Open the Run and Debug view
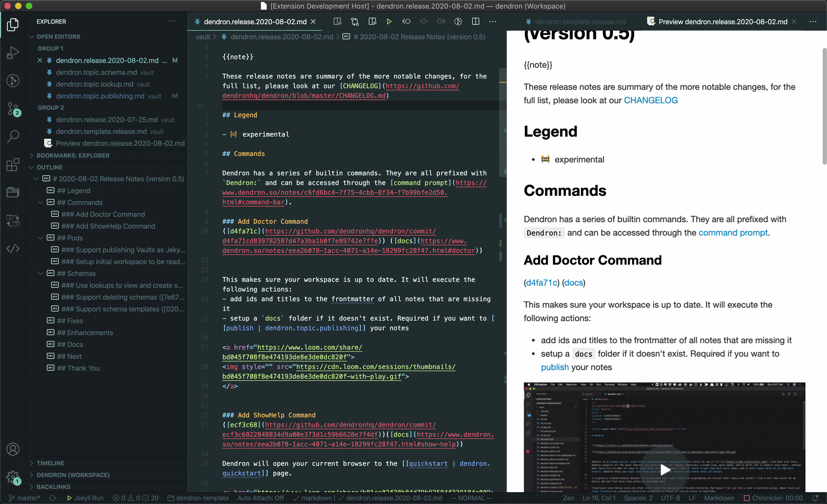 point(13,53)
